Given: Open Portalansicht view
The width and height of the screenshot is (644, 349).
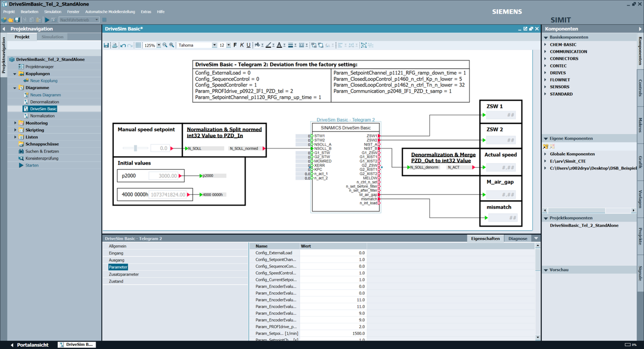Looking at the screenshot, I should click(x=30, y=345).
